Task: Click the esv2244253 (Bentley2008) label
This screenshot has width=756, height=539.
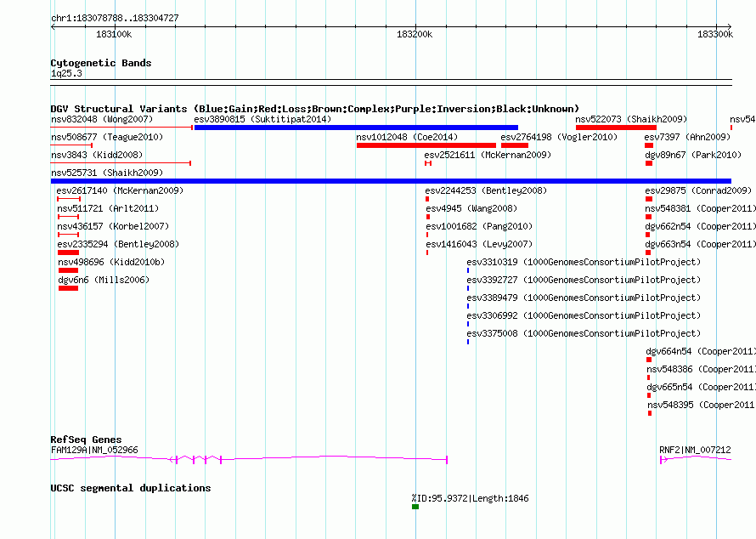Action: click(486, 190)
